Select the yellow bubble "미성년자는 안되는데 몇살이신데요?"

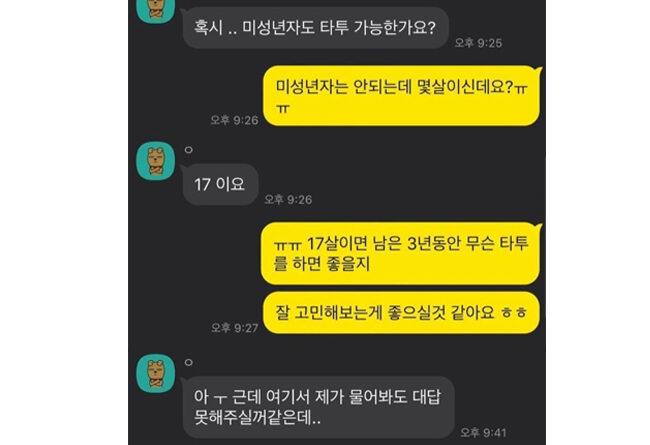402,96
